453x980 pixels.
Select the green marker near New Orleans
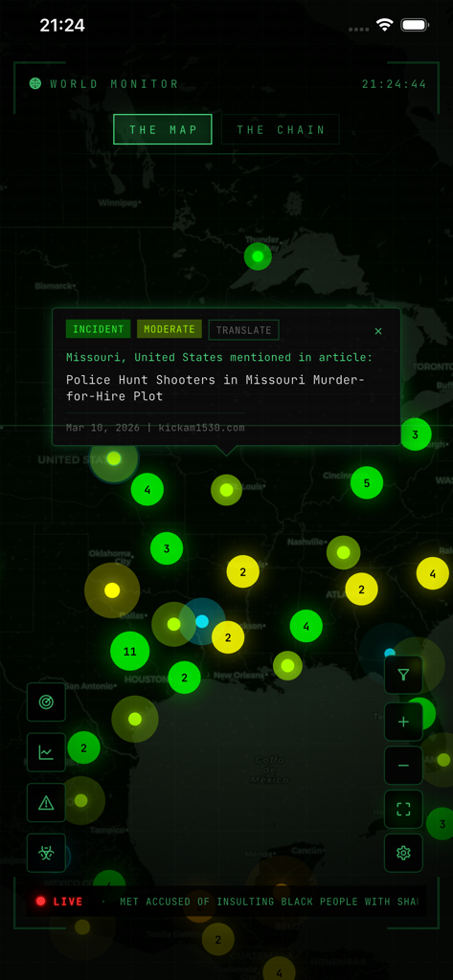click(x=287, y=666)
